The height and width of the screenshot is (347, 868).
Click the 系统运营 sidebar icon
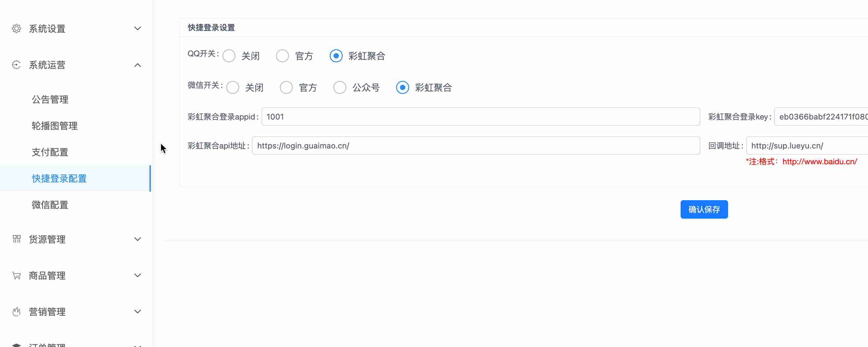pyautogui.click(x=16, y=65)
